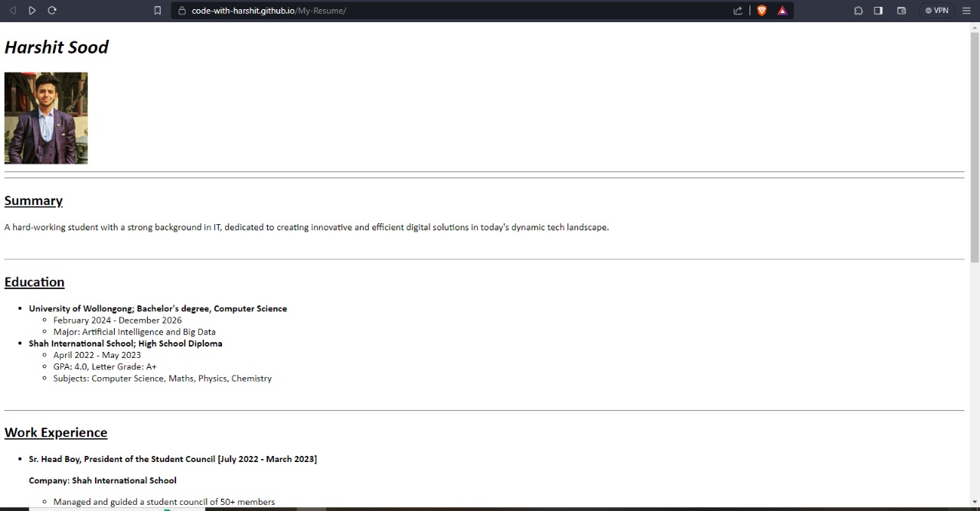
Task: Click the taskbar at screen bottom
Action: [490, 509]
